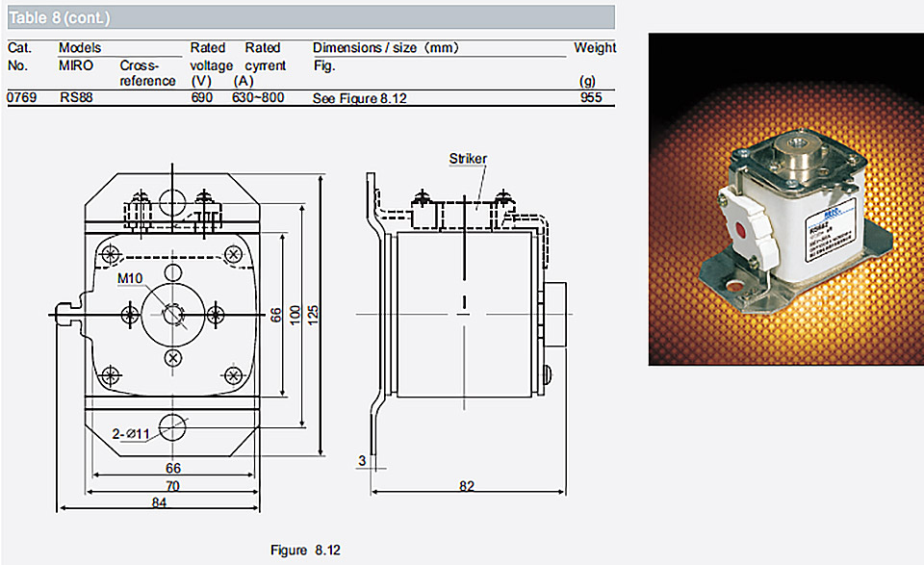
Task: Select the "Dimensions / size (mm)" header
Action: (385, 48)
